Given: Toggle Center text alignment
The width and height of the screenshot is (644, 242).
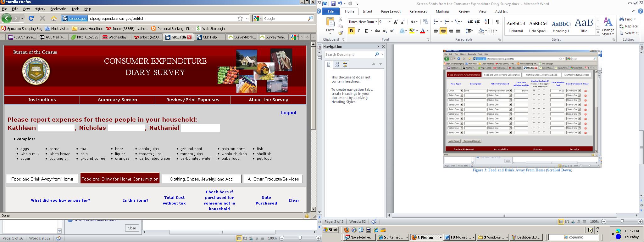Looking at the screenshot, I should (443, 31).
